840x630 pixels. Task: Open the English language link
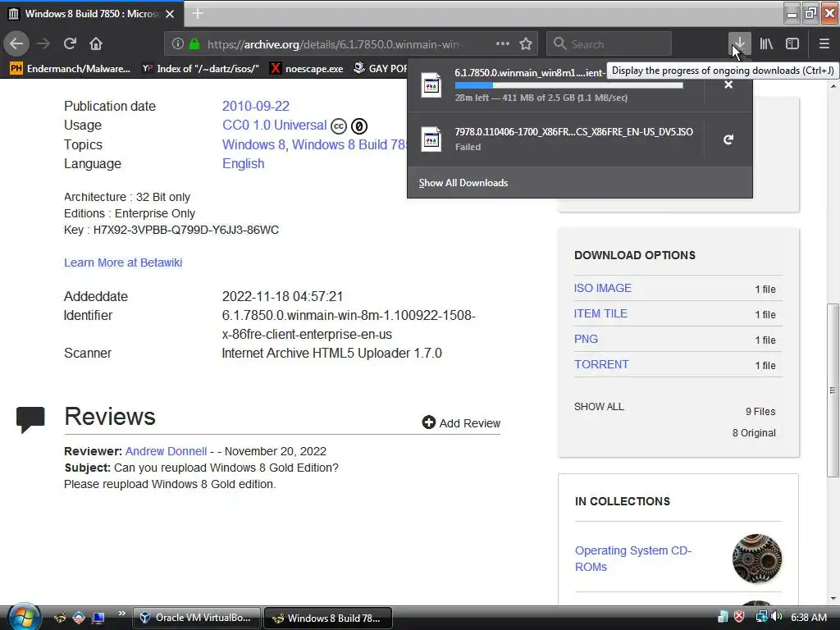[x=243, y=163]
